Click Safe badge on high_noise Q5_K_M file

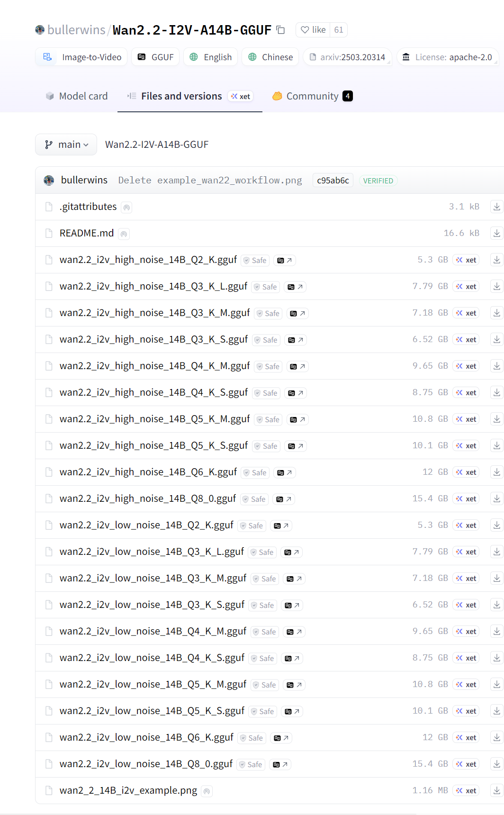pyautogui.click(x=268, y=419)
